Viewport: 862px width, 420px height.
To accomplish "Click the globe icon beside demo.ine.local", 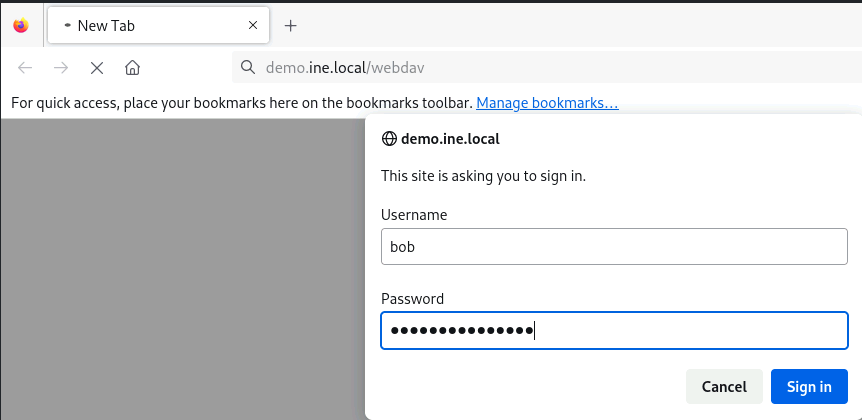I will click(389, 139).
